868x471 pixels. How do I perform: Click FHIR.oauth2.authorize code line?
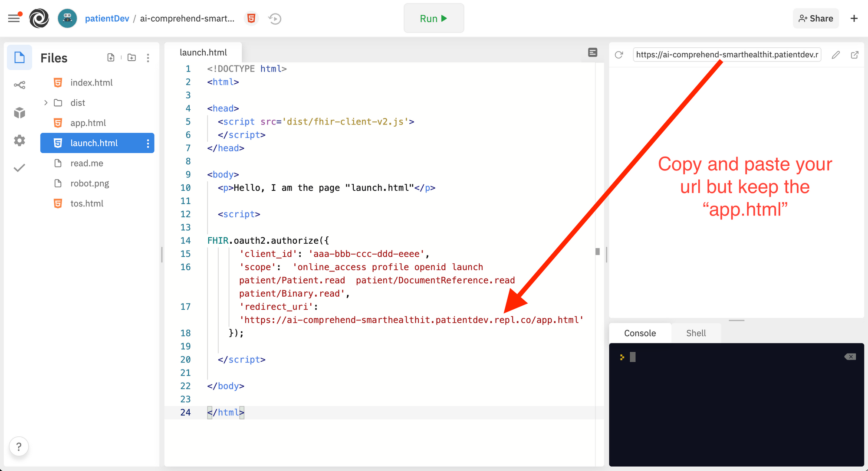point(268,241)
